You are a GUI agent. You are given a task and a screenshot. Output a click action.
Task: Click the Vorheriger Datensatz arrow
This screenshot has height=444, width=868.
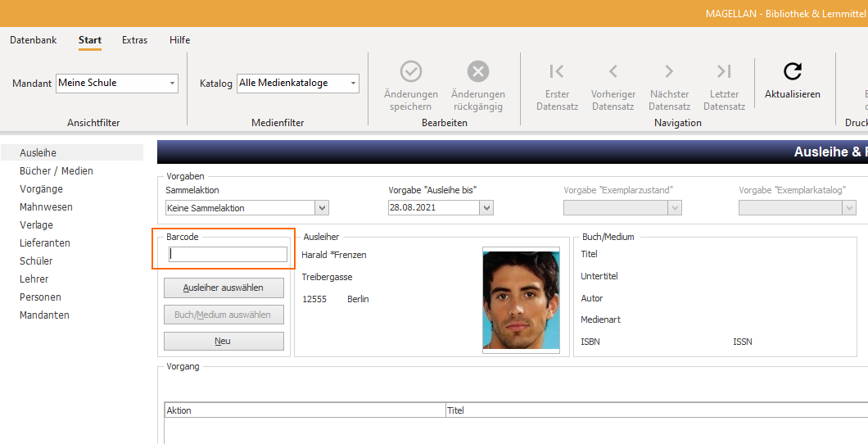[x=613, y=71]
